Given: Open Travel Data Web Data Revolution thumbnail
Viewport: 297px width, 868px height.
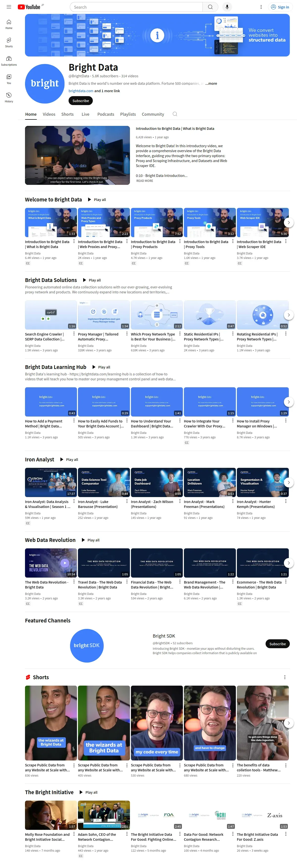Looking at the screenshot, I should click(x=104, y=563).
